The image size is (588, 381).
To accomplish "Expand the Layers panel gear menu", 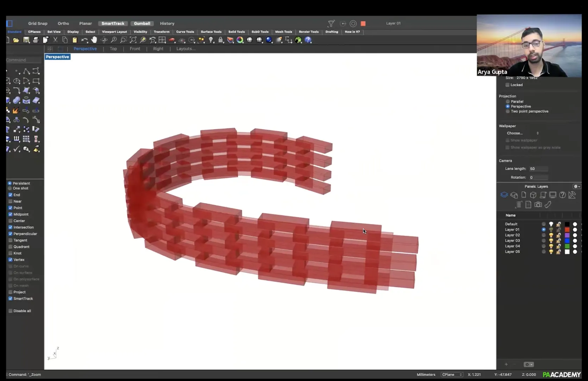I will point(576,186).
